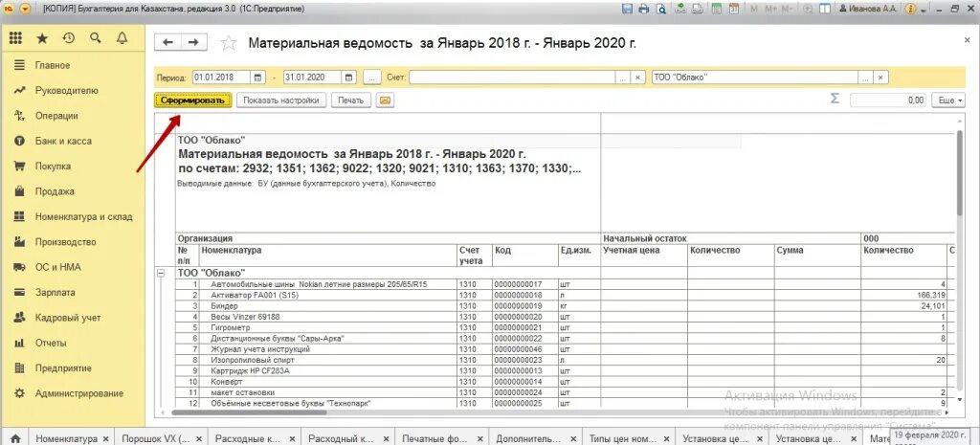Select the Гигрометр row cell

click(x=329, y=327)
